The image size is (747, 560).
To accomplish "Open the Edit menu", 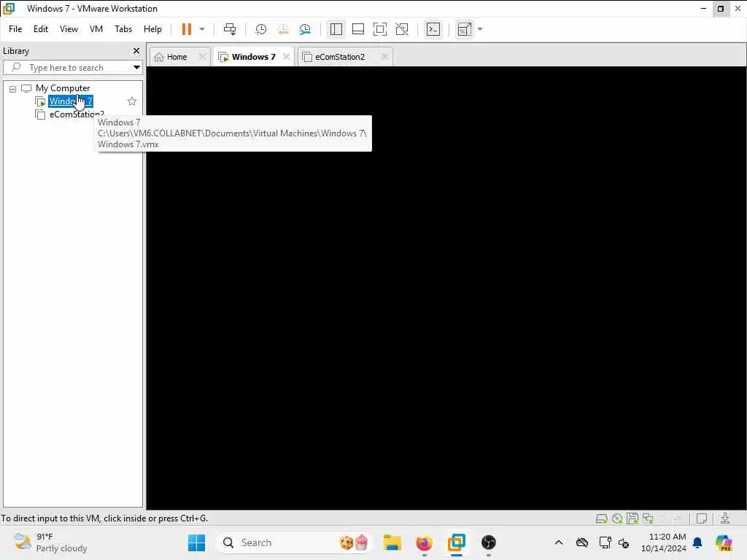I will point(41,29).
